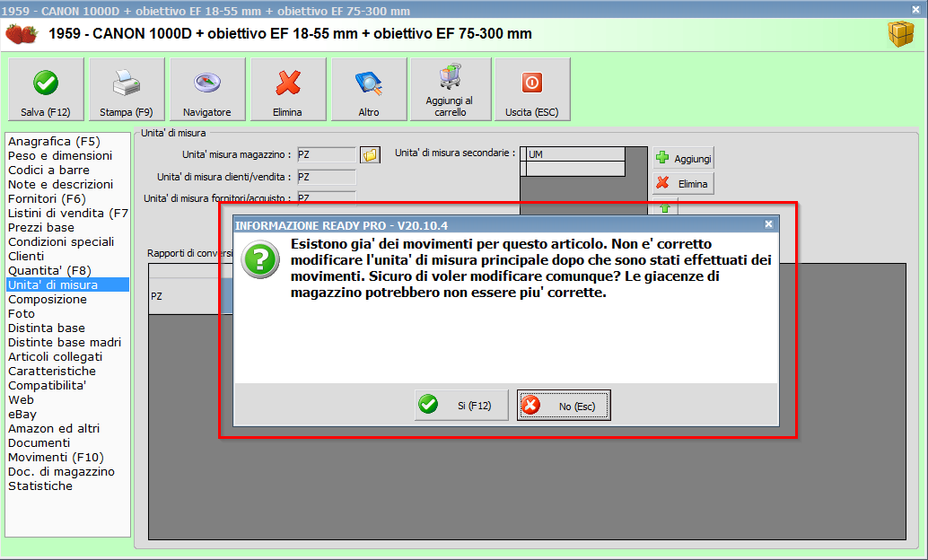This screenshot has width=928, height=560.
Task: Open Fornitori (F6) section
Action: pos(47,199)
